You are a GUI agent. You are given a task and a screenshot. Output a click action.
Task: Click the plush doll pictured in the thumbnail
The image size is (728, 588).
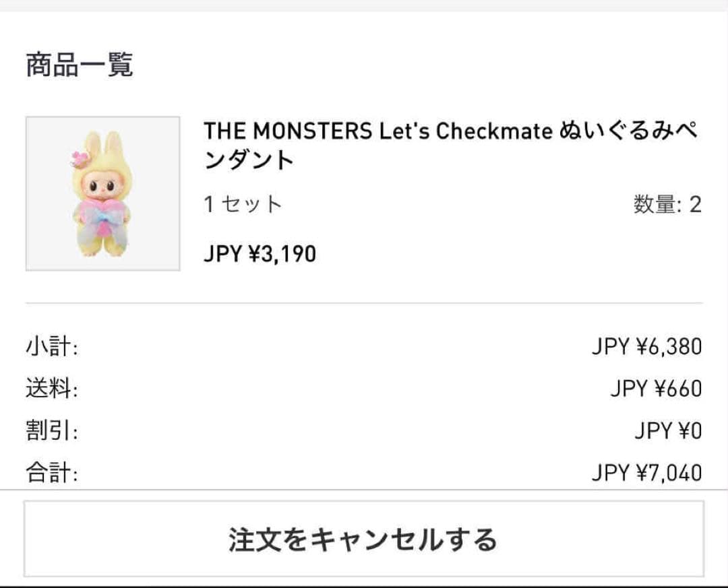(x=102, y=195)
